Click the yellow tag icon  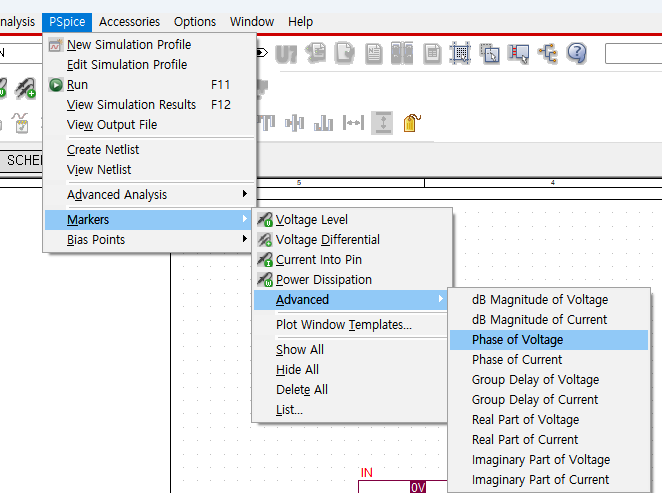pos(412,123)
